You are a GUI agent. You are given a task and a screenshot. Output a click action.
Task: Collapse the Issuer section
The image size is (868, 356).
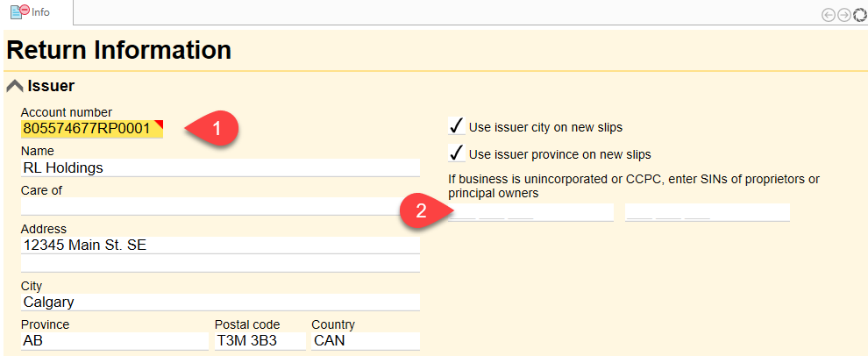pyautogui.click(x=15, y=86)
